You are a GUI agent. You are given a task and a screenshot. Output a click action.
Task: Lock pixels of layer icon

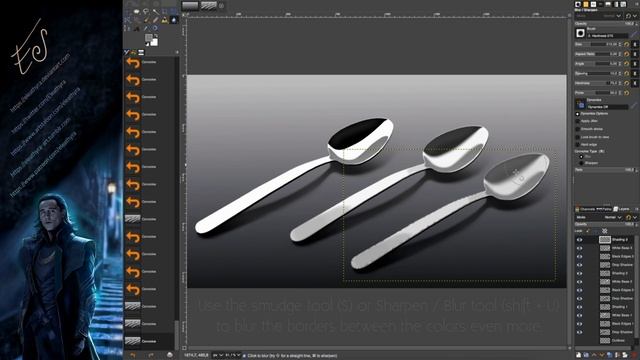pos(588,231)
